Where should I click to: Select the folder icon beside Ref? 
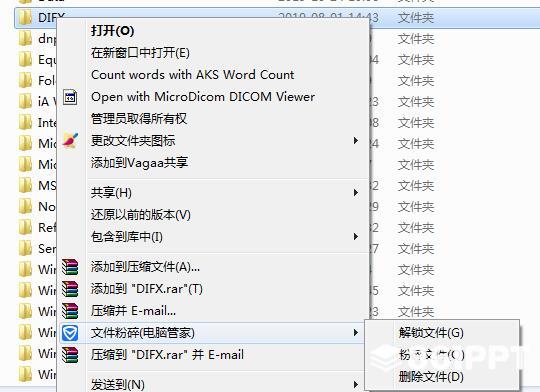tap(25, 227)
